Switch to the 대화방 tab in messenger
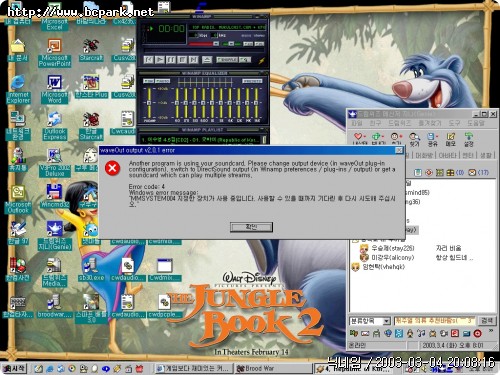Screen dimensions: 500x375 click(424, 155)
